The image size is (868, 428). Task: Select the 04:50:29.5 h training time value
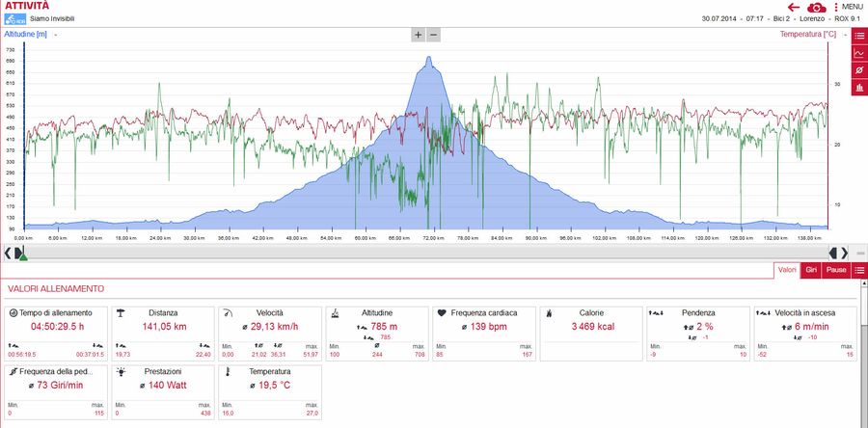[x=58, y=327]
